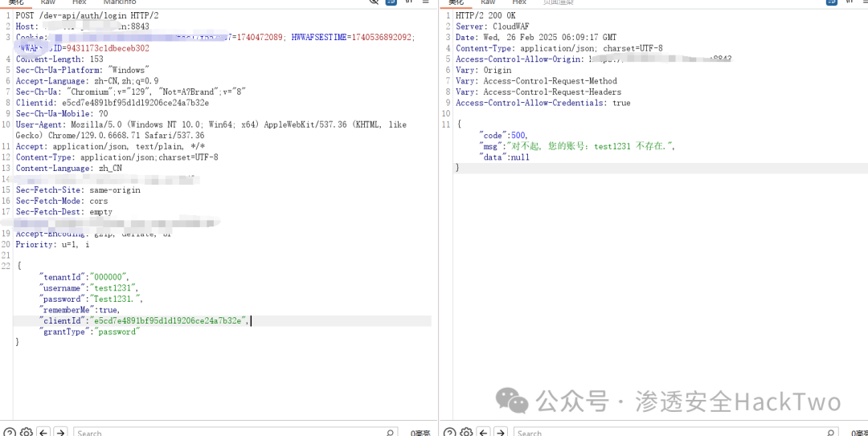Open the response pane search settings gear
The height and width of the screenshot is (436, 868).
click(x=466, y=432)
